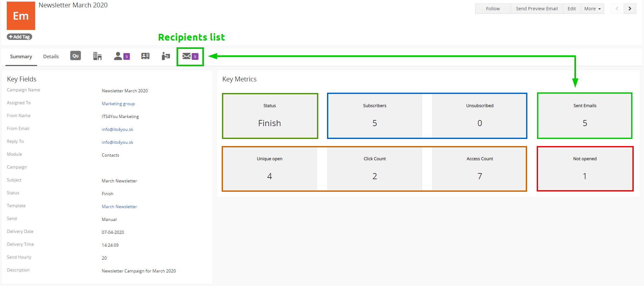Viewport: 644px width, 286px height.
Task: Click Send Preview Email button
Action: 536,9
